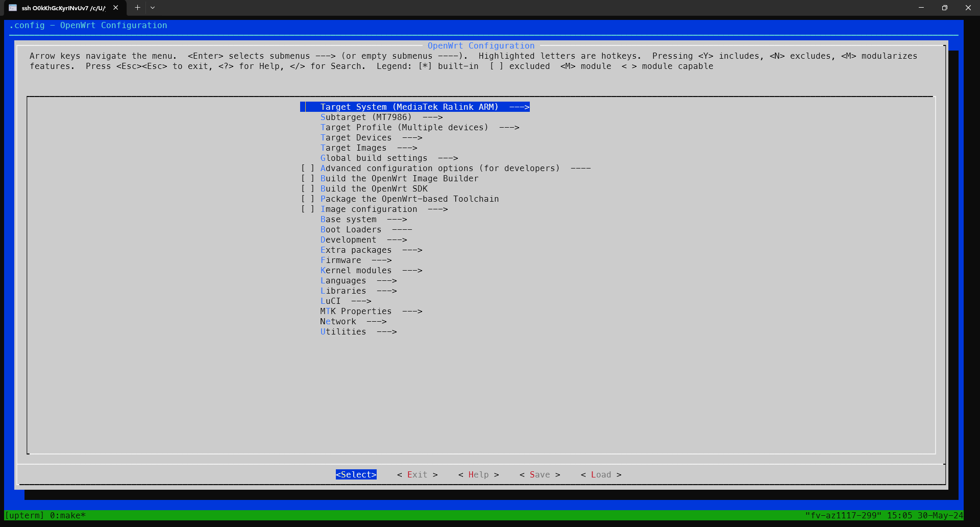Open the Target System submenu
This screenshot has height=527, width=980.
415,107
